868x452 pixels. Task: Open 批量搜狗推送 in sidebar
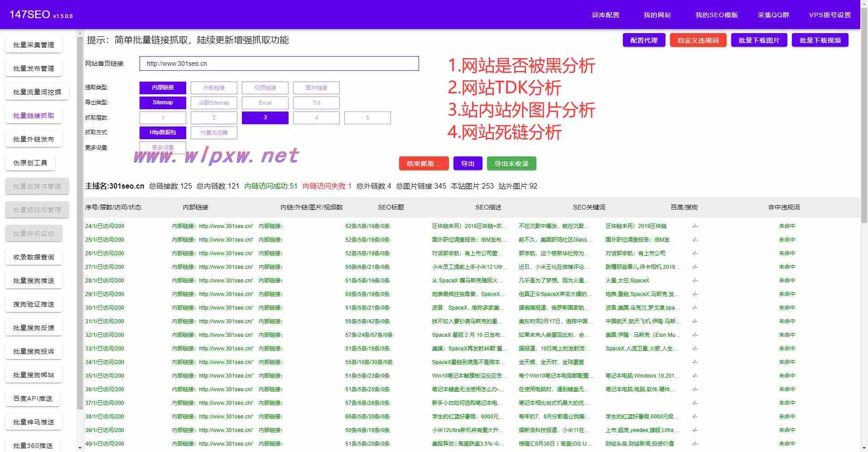click(34, 281)
